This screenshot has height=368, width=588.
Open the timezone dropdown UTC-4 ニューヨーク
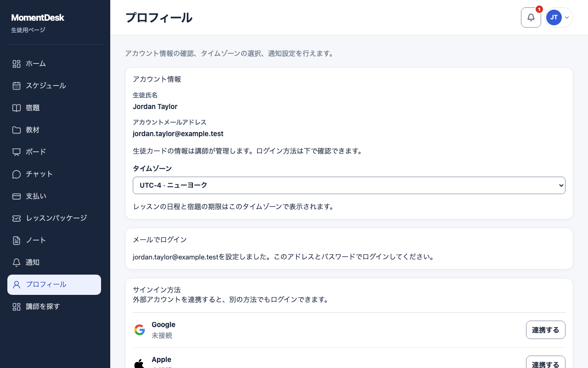(349, 185)
